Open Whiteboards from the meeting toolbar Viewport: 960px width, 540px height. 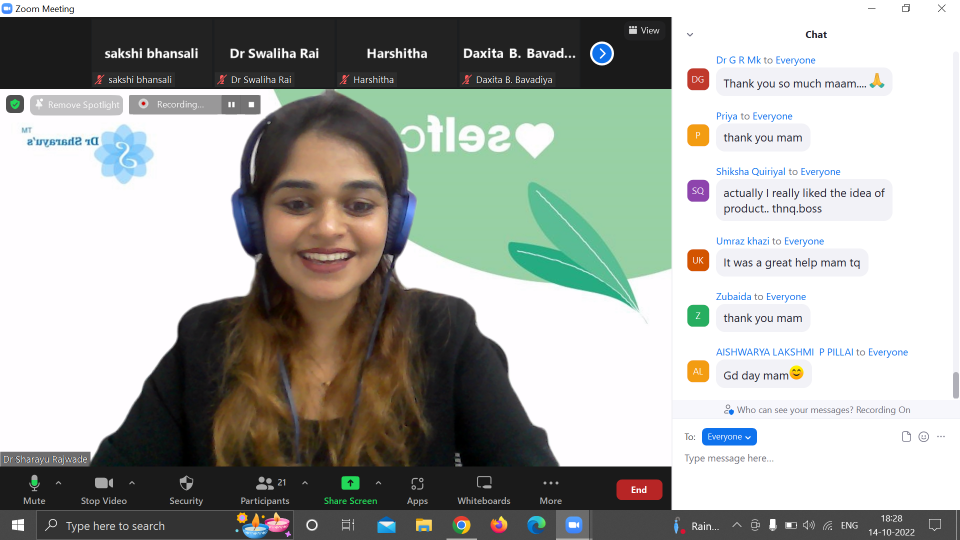(x=484, y=484)
